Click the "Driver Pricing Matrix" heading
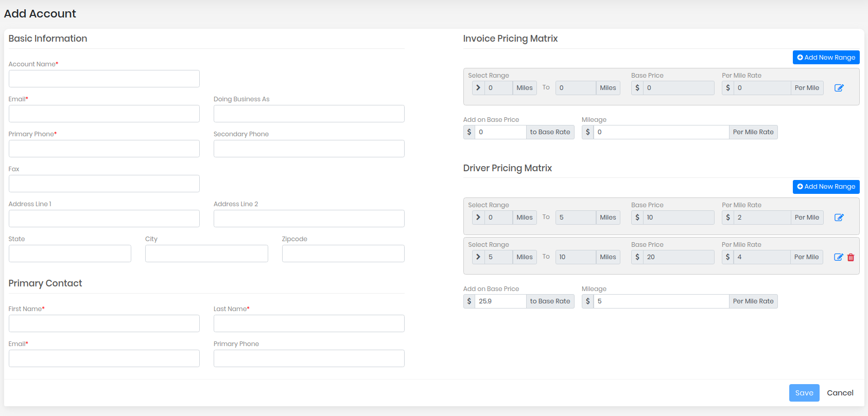This screenshot has height=416, width=868. click(x=508, y=168)
